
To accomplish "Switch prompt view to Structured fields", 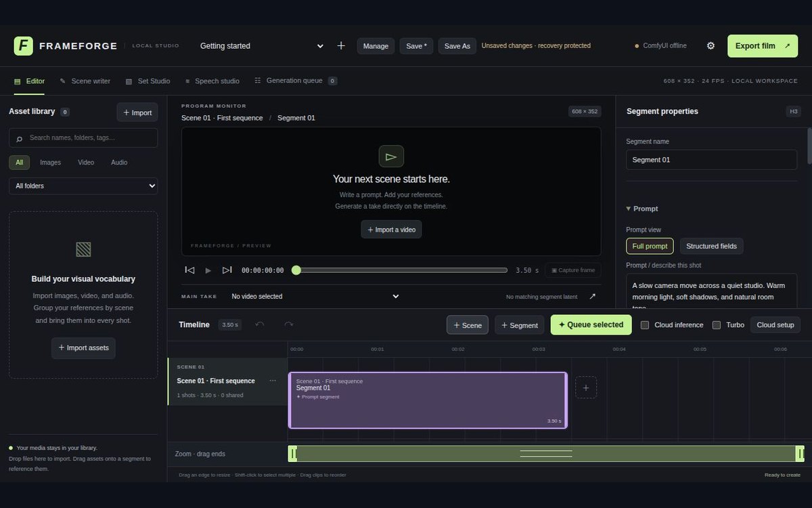I will 711,246.
